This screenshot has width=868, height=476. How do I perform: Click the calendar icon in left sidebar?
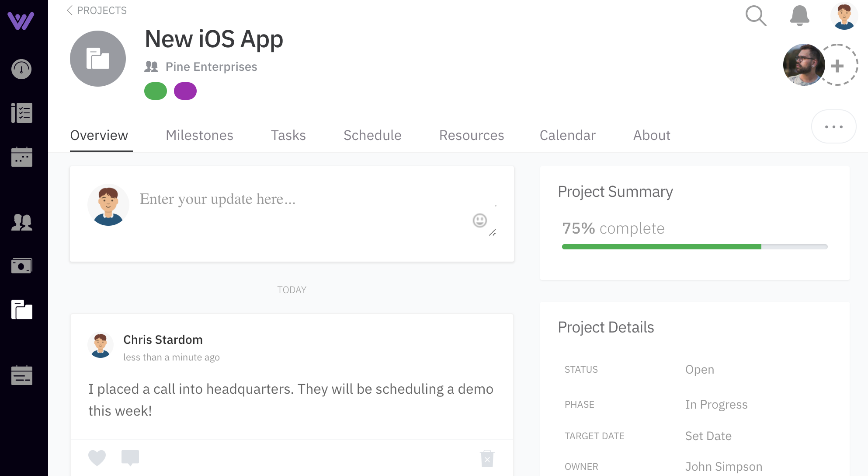coord(21,157)
